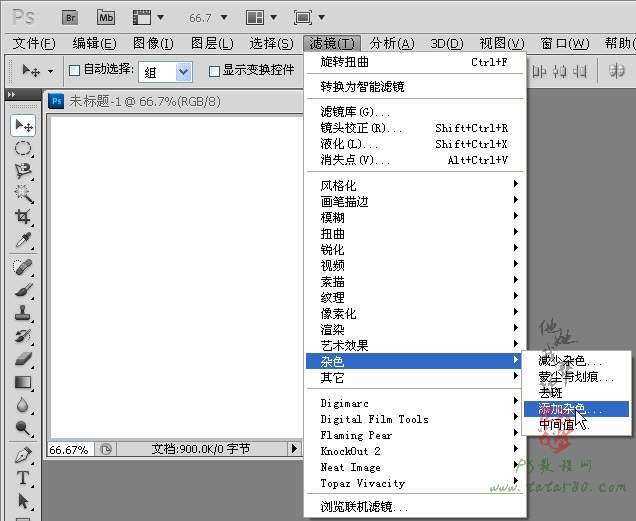Expand the Topaz Vivacity plugin submenu

415,483
